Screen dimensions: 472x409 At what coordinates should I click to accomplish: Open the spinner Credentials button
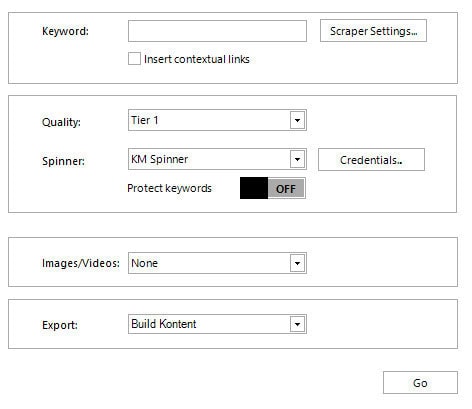pos(371,160)
